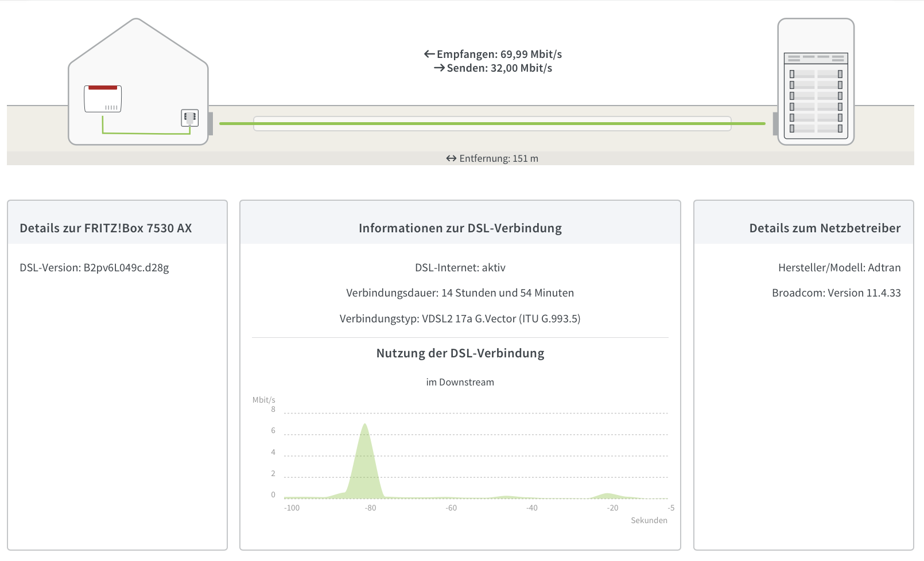Click the 'Informationen zur DSL-Verbindung' header
Viewport: 924px width, 561px height.
click(460, 228)
